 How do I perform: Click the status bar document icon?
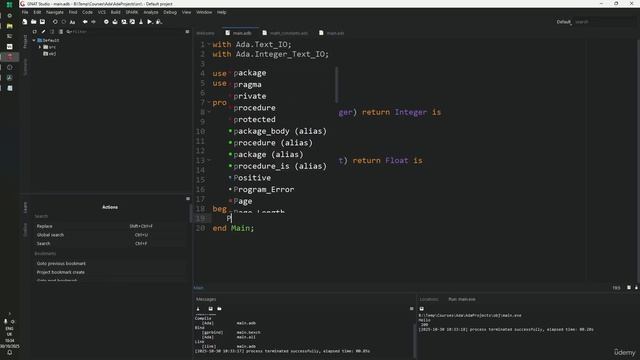coord(629,288)
